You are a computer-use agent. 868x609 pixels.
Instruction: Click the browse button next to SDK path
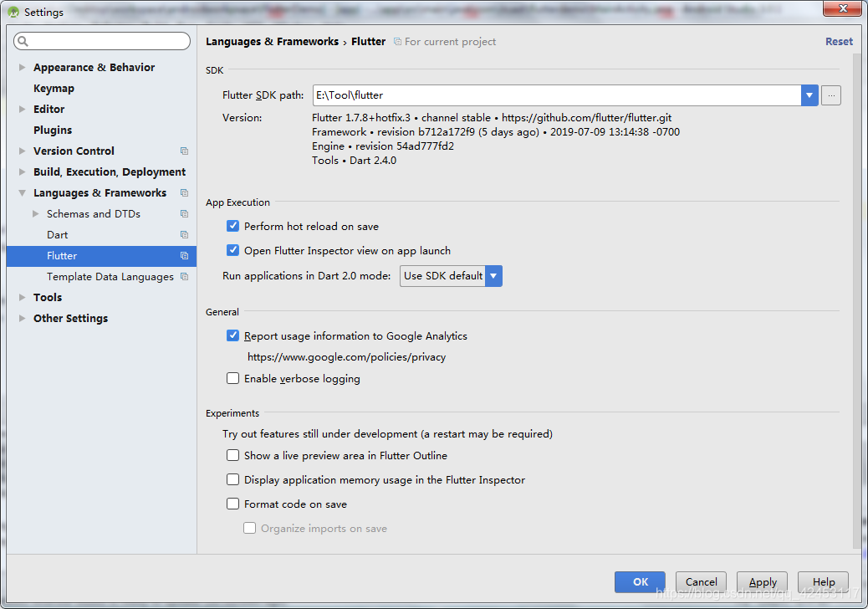830,95
